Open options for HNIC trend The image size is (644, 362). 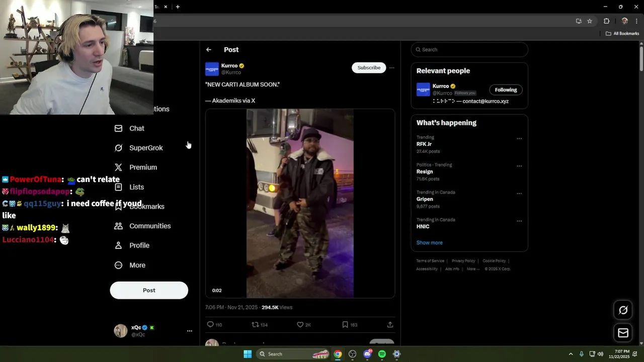tap(519, 221)
